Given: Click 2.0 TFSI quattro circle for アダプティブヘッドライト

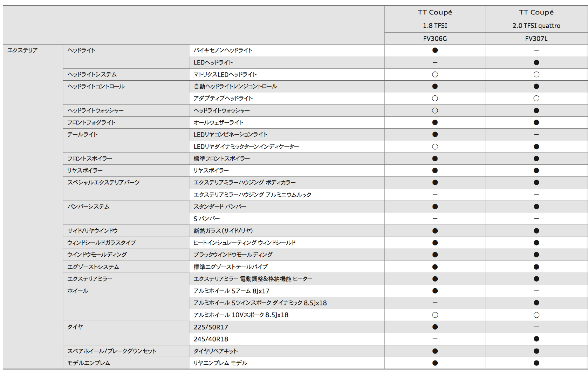Looking at the screenshot, I should 536,98.
